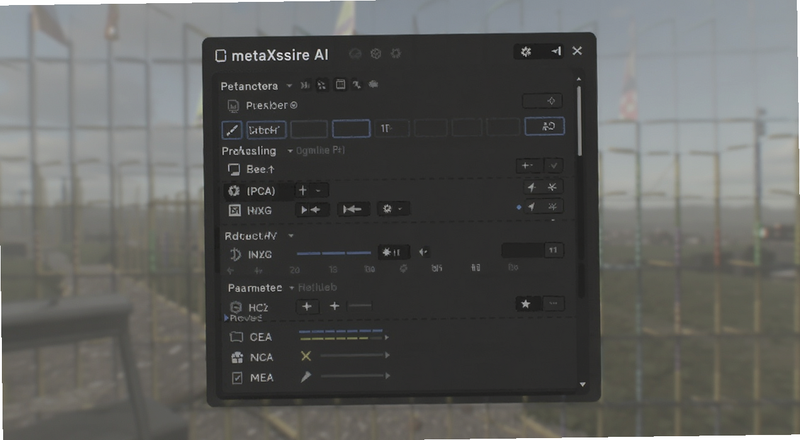The image size is (800, 440).
Task: Click the pen nib icon in the MEA row
Action: click(306, 377)
